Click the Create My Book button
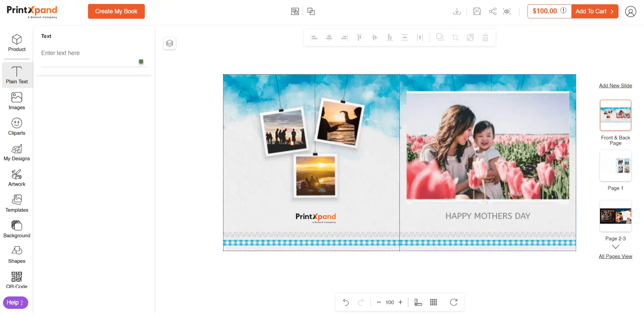This screenshot has width=644, height=315. 116,11
